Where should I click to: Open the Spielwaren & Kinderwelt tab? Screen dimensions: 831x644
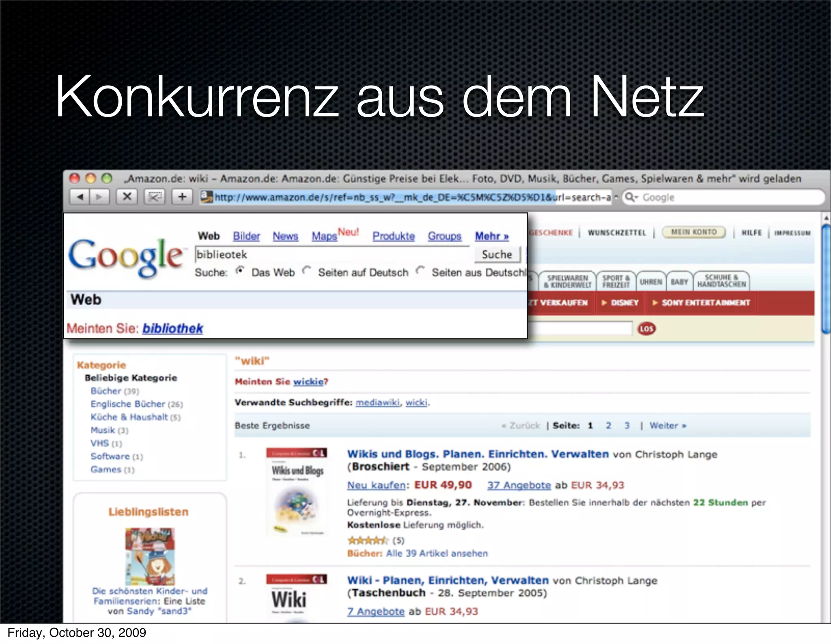coord(568,281)
